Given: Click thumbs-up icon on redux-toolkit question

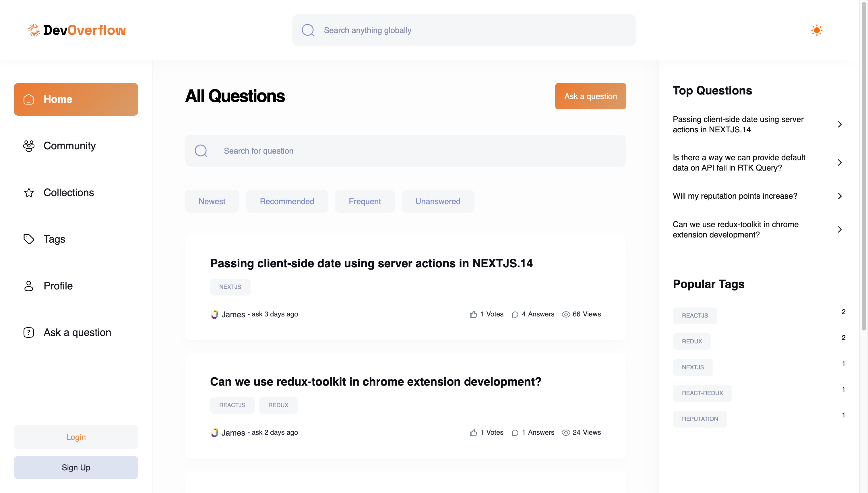Looking at the screenshot, I should pyautogui.click(x=473, y=432).
